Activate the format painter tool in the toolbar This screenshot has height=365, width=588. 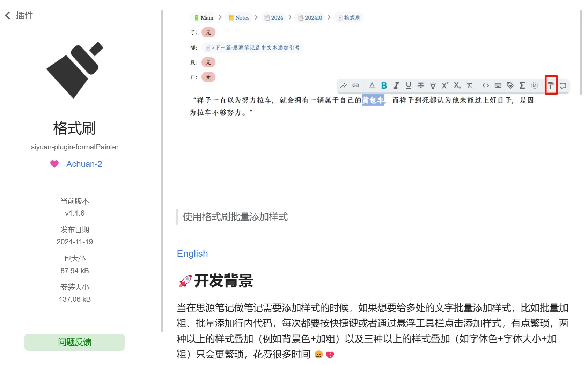click(x=551, y=85)
